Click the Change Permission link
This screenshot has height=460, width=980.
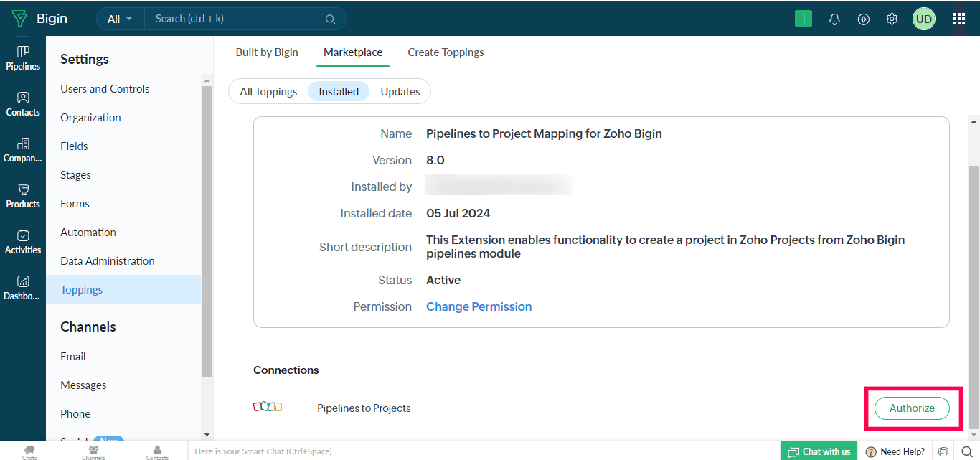pos(479,306)
